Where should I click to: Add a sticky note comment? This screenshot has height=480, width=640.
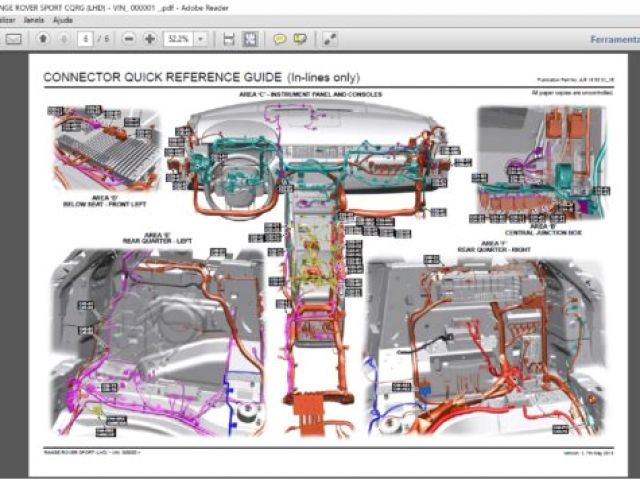tap(279, 38)
